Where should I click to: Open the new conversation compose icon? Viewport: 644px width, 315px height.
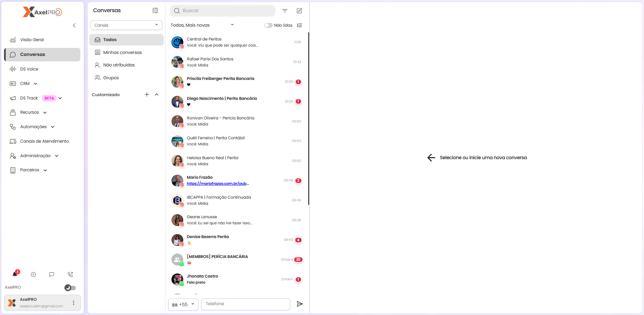299,11
